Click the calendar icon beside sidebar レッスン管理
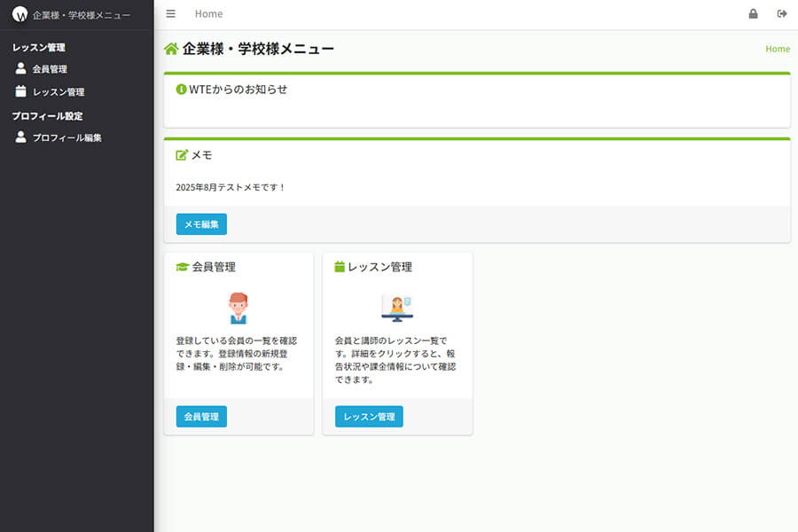Screen dimensions: 798x532 point(20,91)
